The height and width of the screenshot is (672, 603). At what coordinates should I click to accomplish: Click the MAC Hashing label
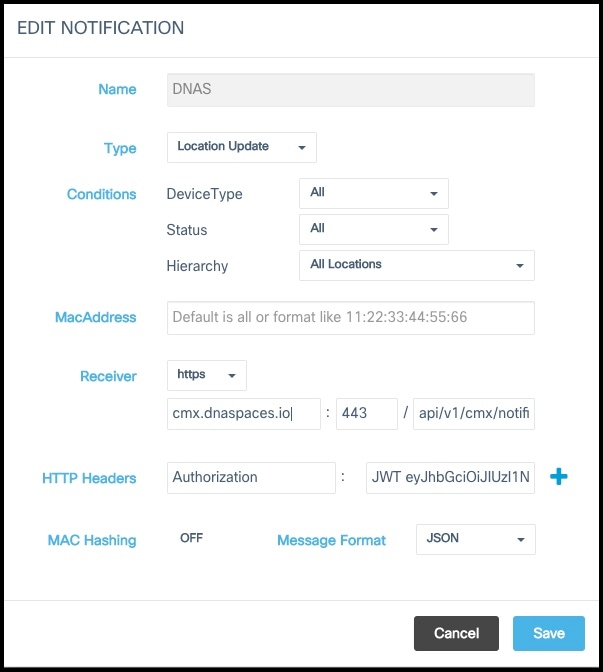(92, 540)
